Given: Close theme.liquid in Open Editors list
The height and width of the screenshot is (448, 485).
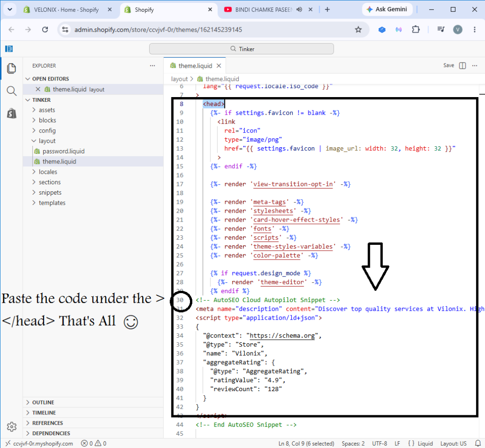Looking at the screenshot, I should (x=38, y=90).
